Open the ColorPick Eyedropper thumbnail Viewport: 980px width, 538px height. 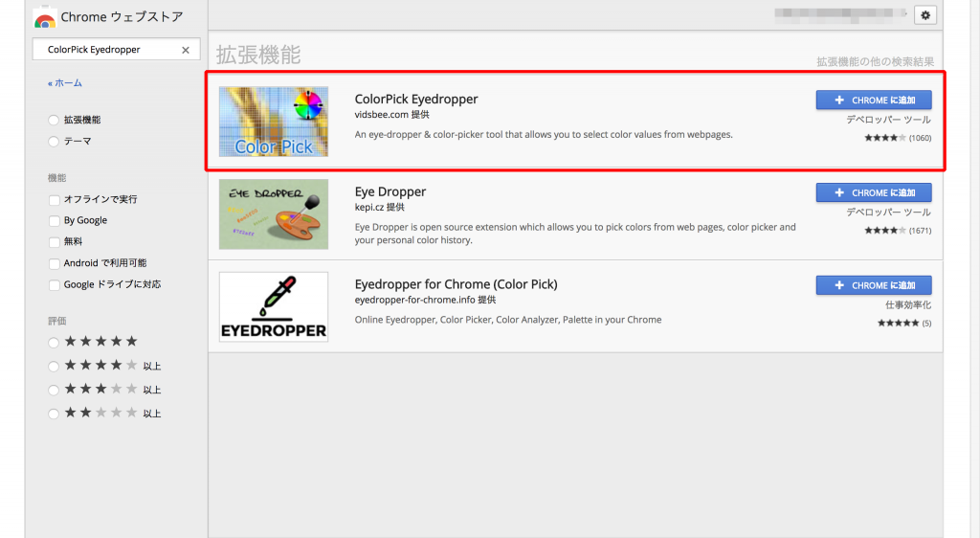click(274, 122)
